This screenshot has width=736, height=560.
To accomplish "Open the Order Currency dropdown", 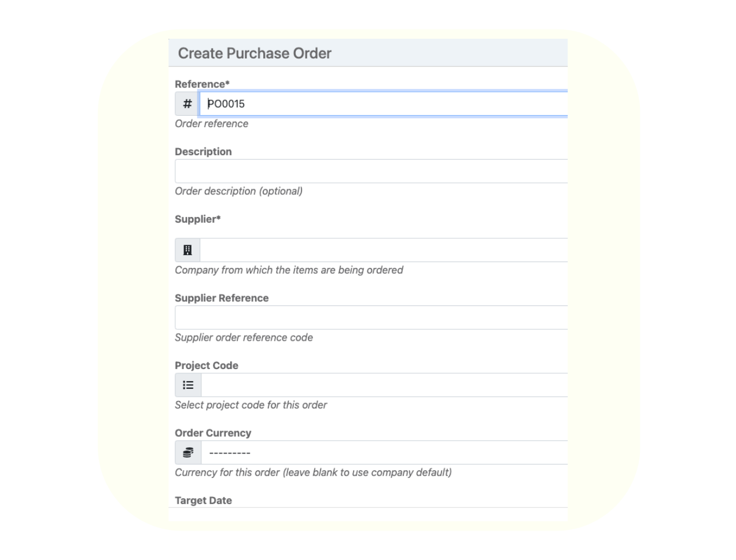I will (x=384, y=453).
